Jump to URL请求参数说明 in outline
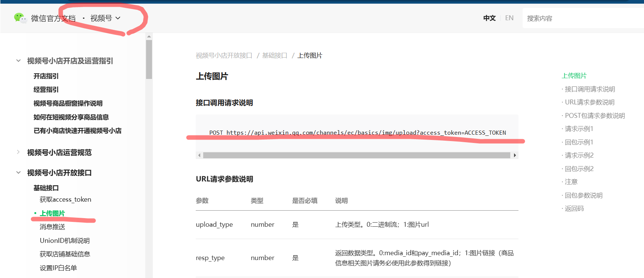This screenshot has width=644, height=278. click(589, 102)
